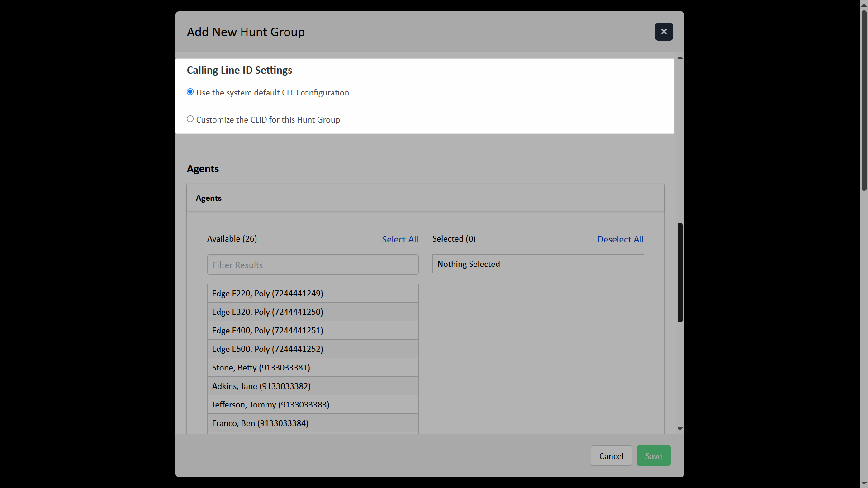Viewport: 868px width, 488px height.
Task: Click the dialog scroll up arrow
Action: click(x=680, y=58)
